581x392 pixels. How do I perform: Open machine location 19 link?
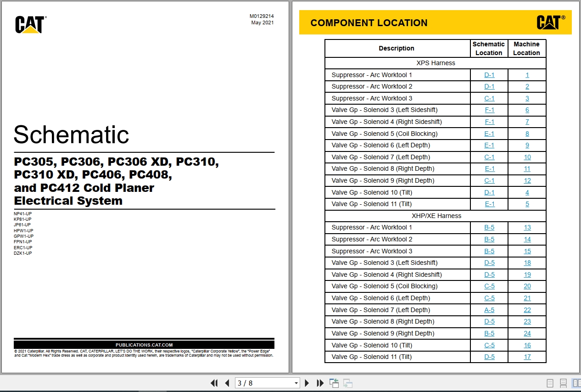coord(527,274)
